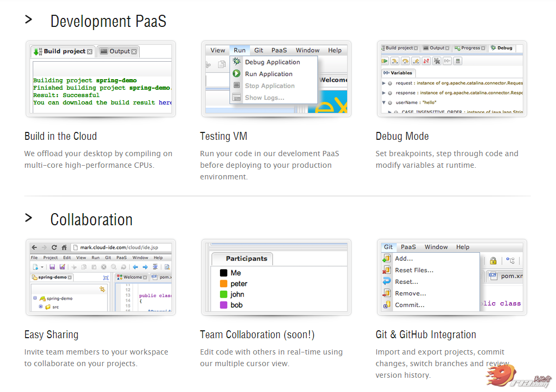Click the red Disconnect debugger icon

point(426,61)
